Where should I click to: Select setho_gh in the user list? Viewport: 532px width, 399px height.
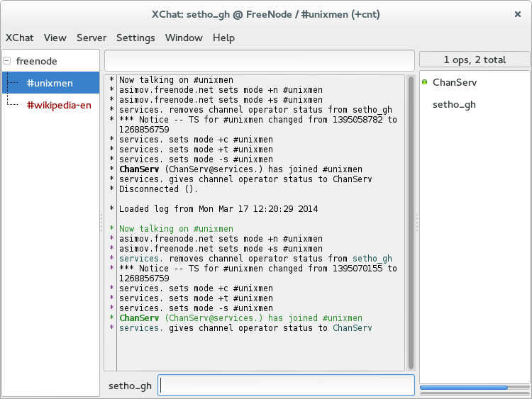click(x=454, y=104)
